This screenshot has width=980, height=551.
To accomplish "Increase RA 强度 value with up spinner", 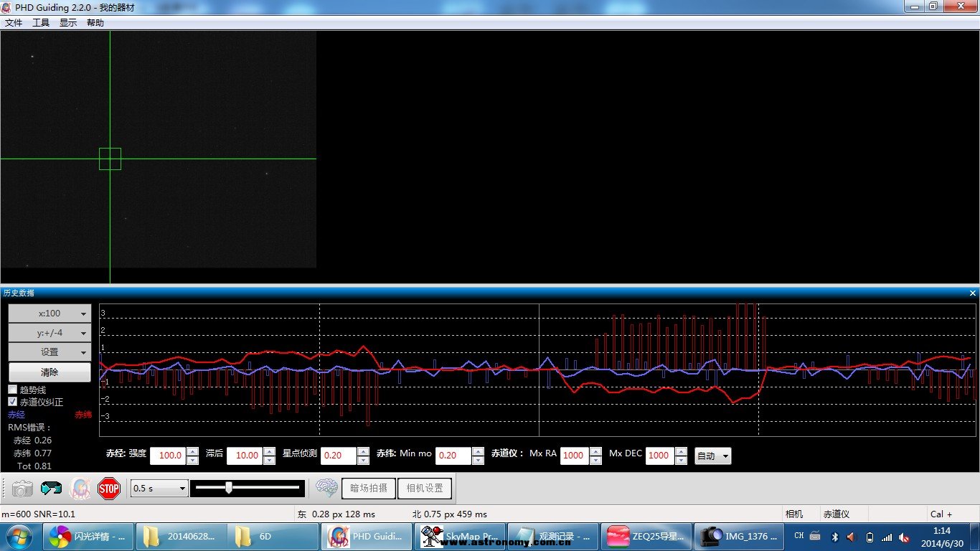I will point(192,451).
